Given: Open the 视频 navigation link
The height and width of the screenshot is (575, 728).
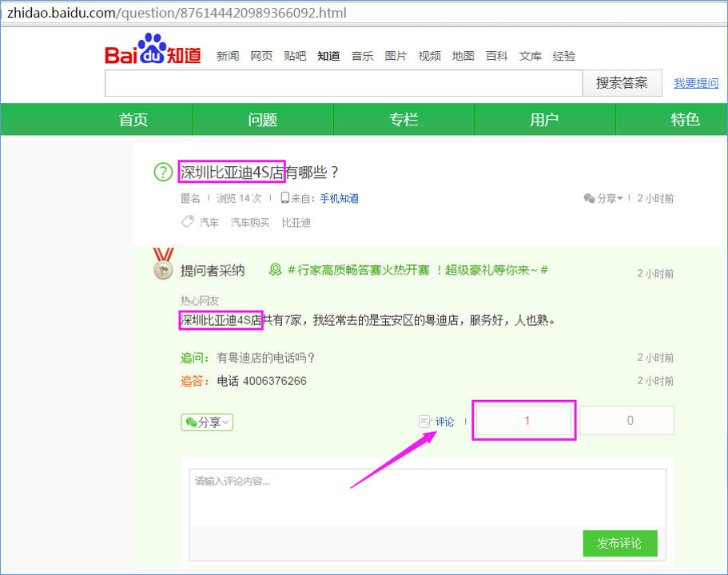Looking at the screenshot, I should 429,56.
